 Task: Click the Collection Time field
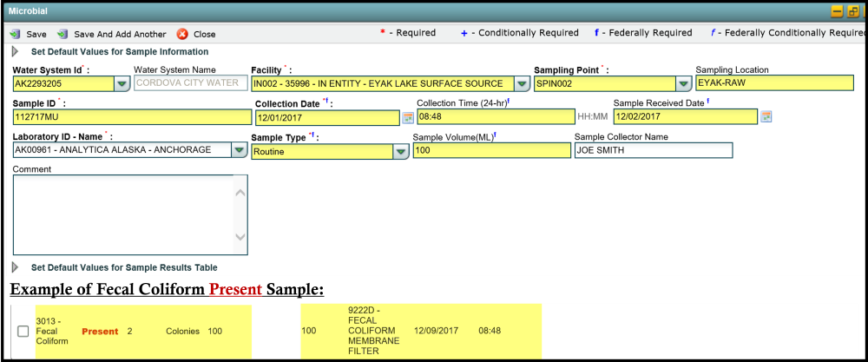495,116
